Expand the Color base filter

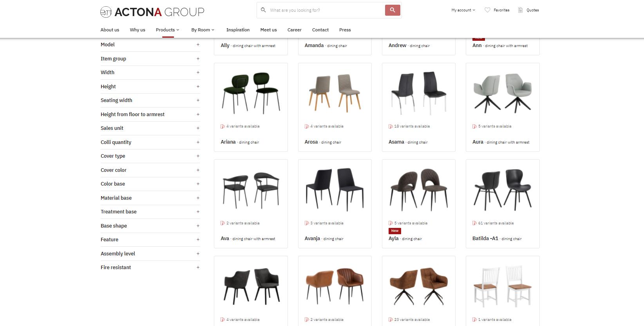[x=150, y=184]
